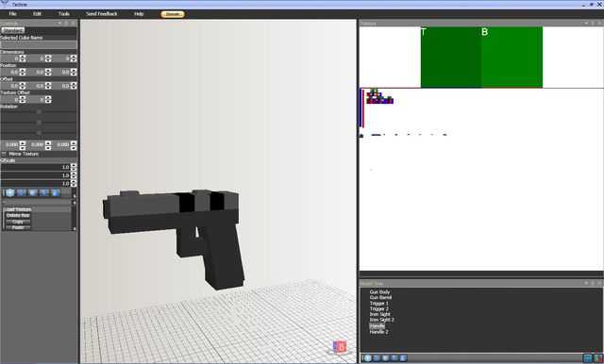604x364 pixels.
Task: Click the fifth shape icon in Controls toolbar
Action: click(56, 192)
